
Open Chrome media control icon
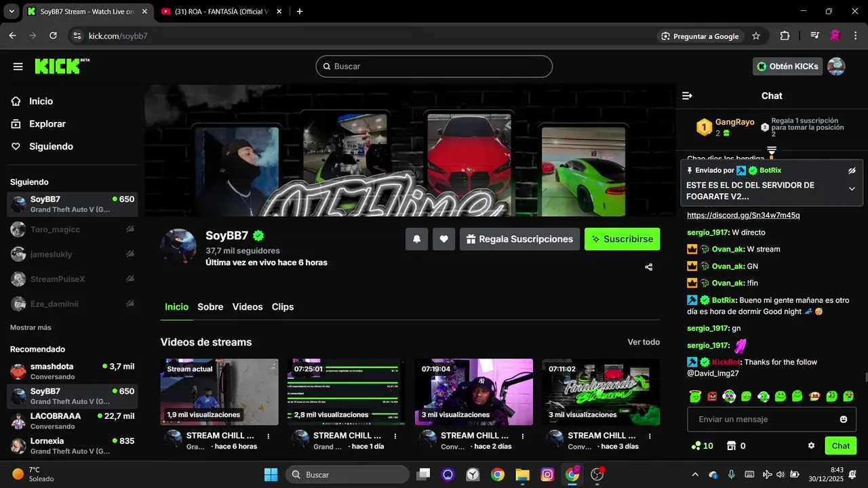815,36
